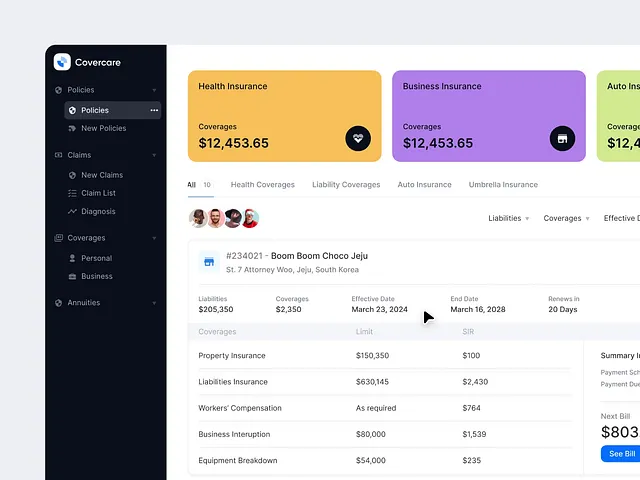Open the Coverages filter dropdown
Screen dimensions: 640x480
[566, 218]
